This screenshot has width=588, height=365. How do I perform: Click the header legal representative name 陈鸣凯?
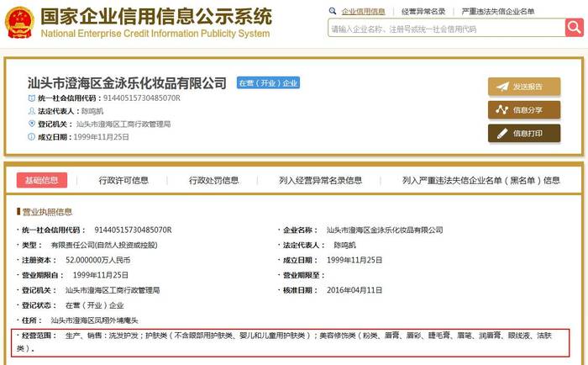[x=92, y=111]
